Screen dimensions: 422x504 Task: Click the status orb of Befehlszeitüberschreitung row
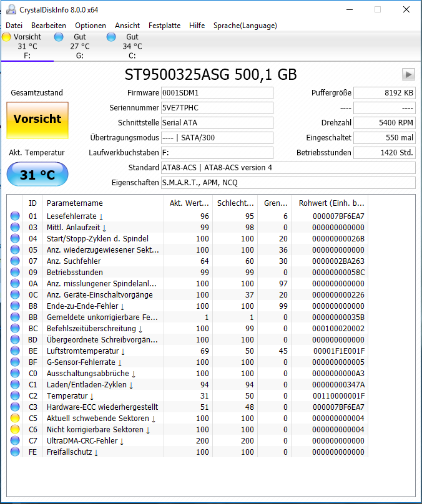click(x=15, y=328)
